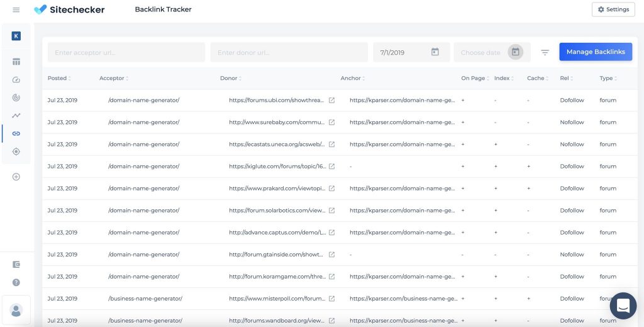Sort table by Anchor column

coord(353,78)
